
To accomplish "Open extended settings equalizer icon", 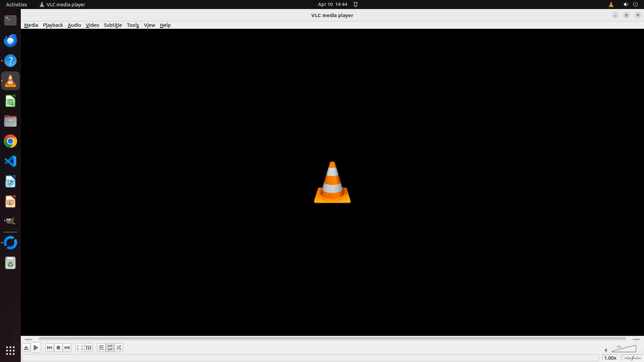I will (x=89, y=348).
